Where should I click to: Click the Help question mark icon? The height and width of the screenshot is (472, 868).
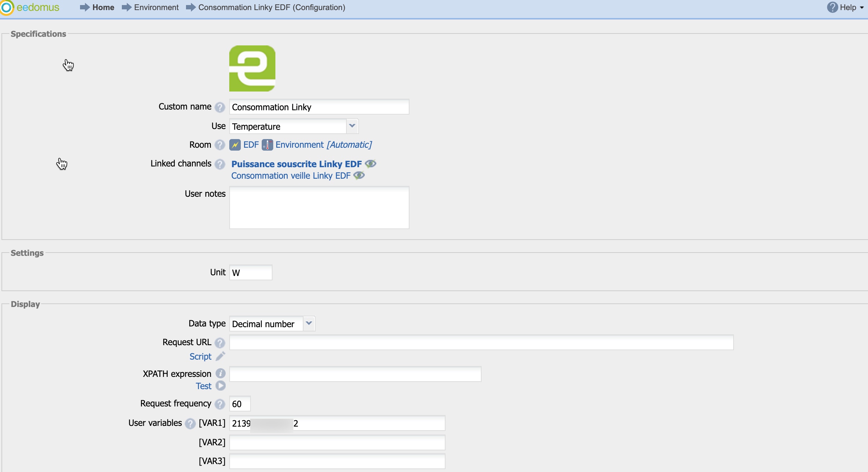(832, 7)
